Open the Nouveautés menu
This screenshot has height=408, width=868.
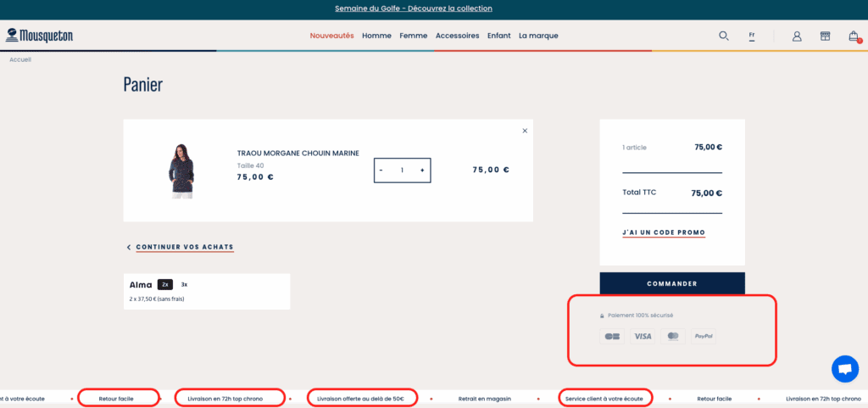point(331,36)
